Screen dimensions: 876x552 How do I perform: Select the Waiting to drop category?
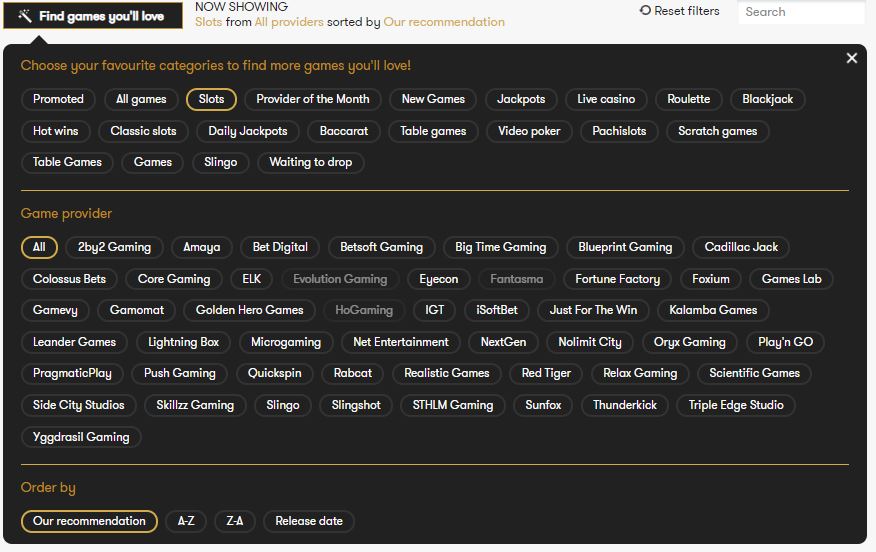coord(311,162)
